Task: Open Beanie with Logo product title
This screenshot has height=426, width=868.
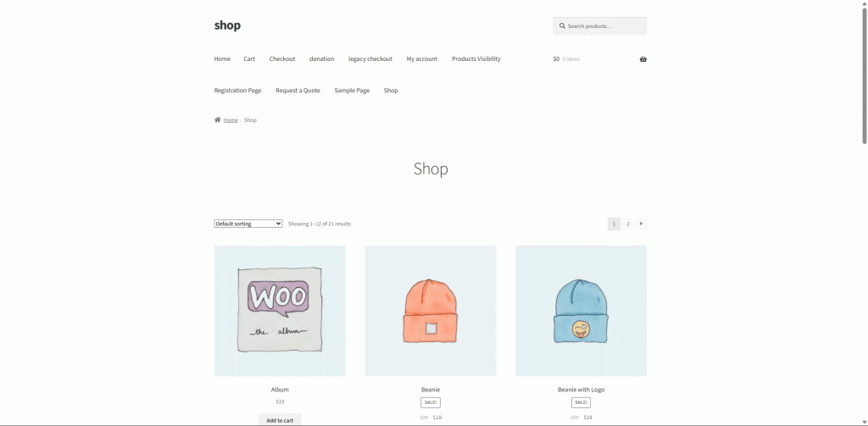Action: click(x=581, y=390)
